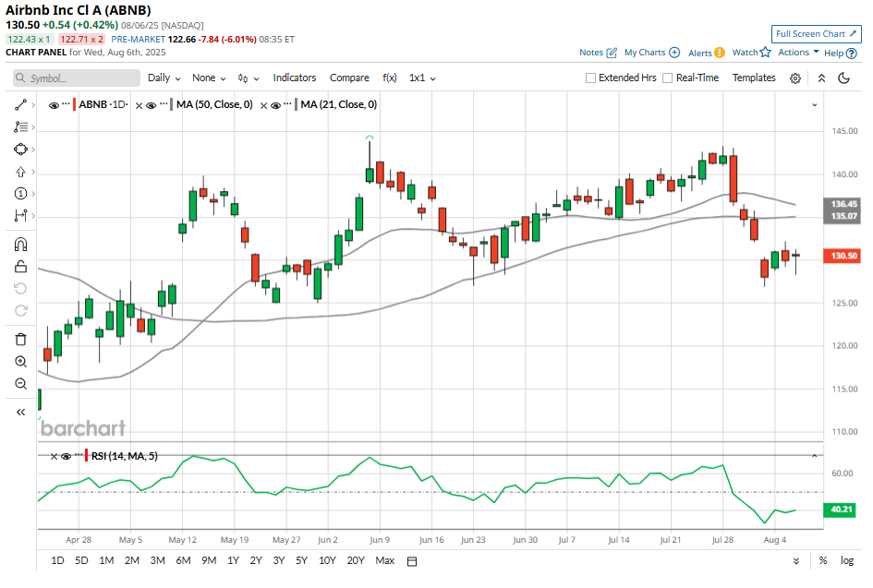Toggle percent scale mode

click(x=823, y=560)
